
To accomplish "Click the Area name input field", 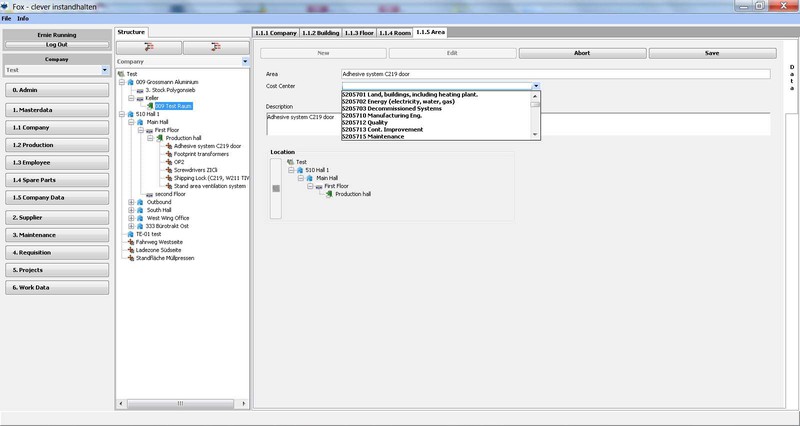I will click(555, 73).
